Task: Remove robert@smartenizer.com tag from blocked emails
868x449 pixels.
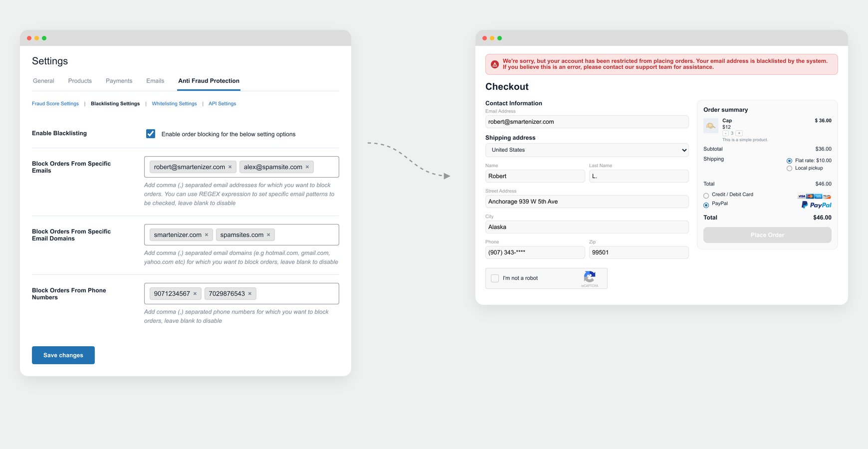Action: pyautogui.click(x=230, y=167)
